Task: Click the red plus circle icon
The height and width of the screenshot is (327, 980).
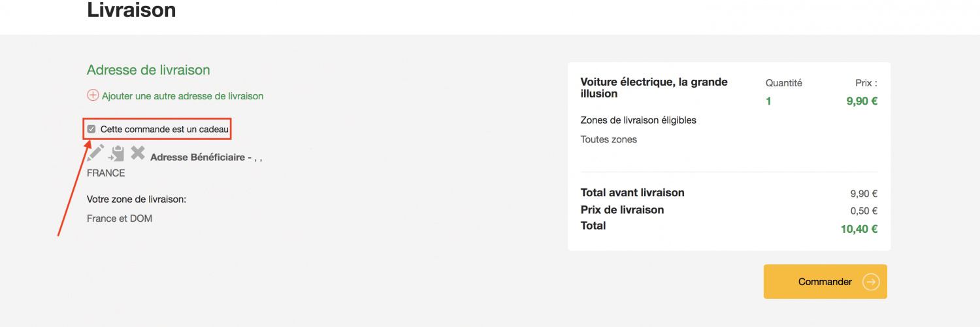Action: click(x=93, y=95)
